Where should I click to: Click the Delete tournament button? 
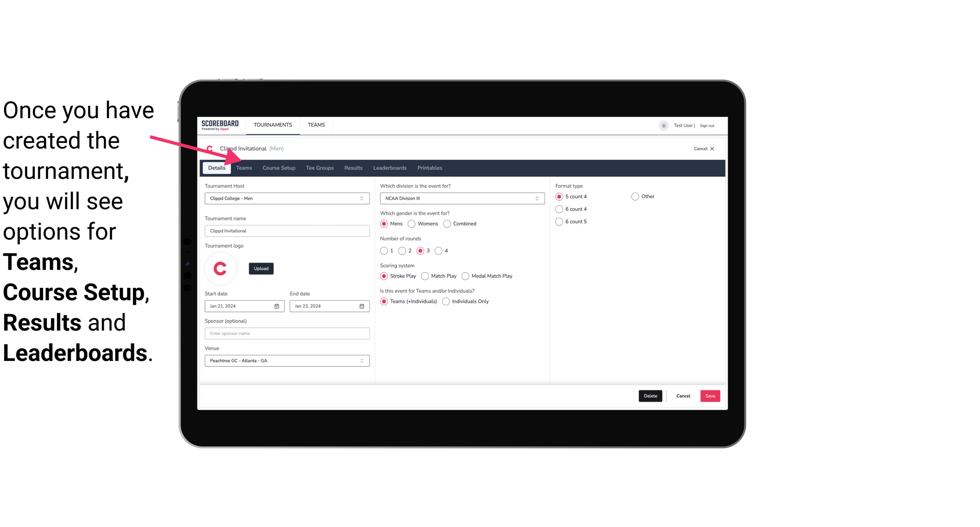click(650, 395)
